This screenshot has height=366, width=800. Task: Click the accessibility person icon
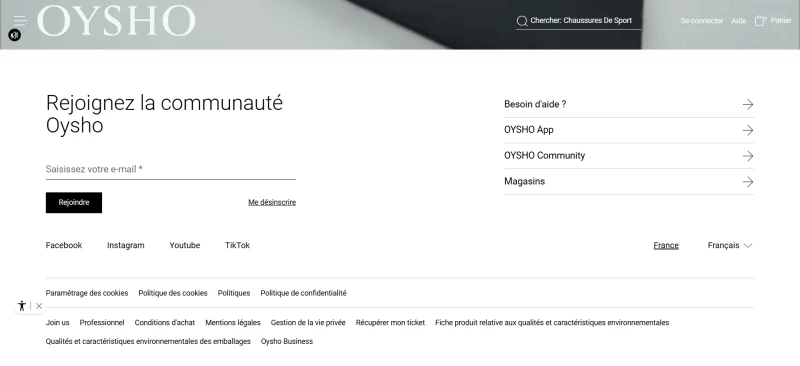pos(21,306)
